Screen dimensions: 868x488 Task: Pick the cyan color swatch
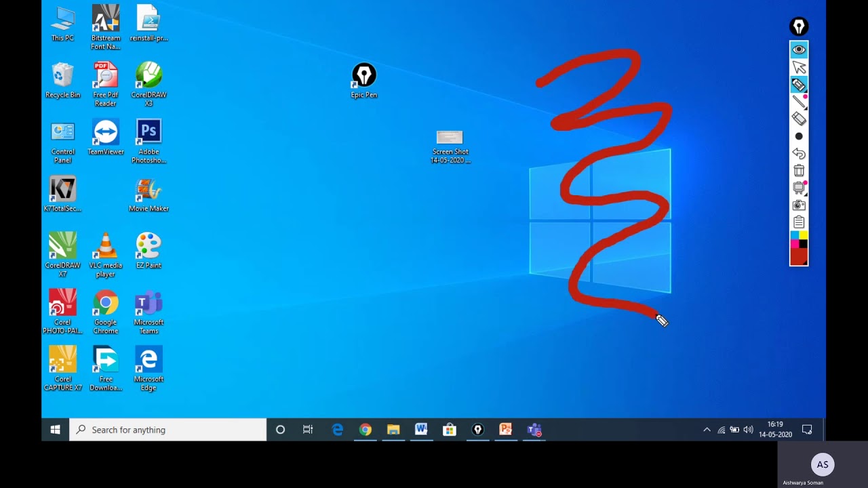(795, 235)
